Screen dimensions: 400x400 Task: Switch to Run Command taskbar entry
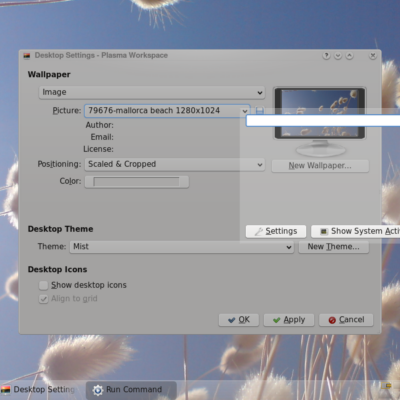coord(131,390)
